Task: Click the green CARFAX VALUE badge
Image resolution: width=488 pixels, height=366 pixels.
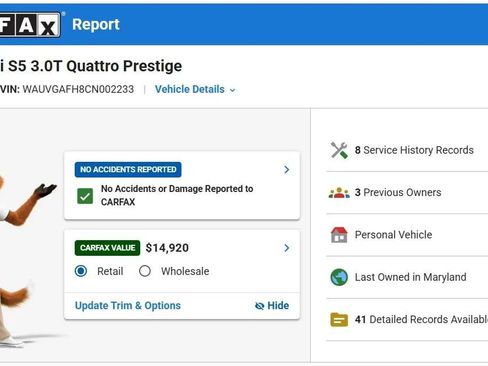Action: tap(107, 248)
